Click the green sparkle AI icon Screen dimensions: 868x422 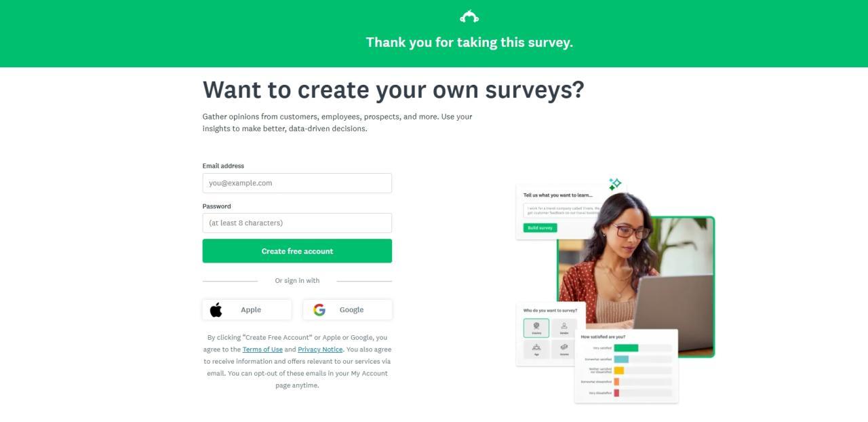(x=615, y=184)
